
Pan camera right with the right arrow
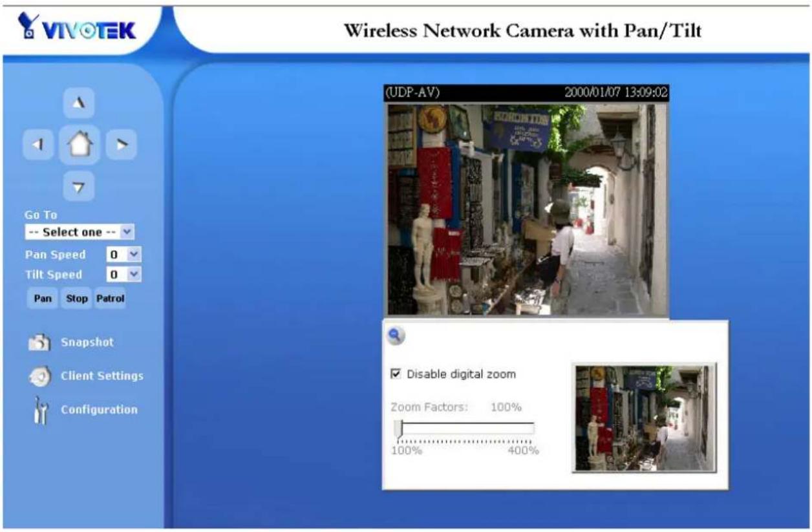click(x=121, y=145)
